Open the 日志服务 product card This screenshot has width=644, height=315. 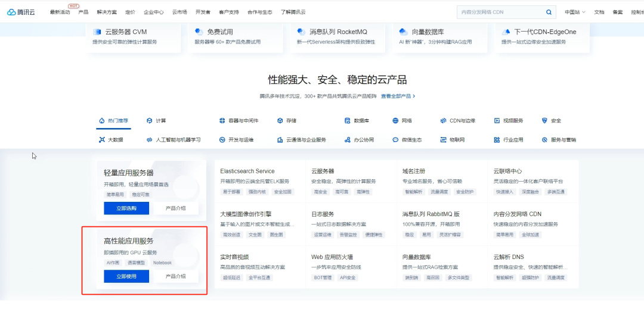pos(351,224)
